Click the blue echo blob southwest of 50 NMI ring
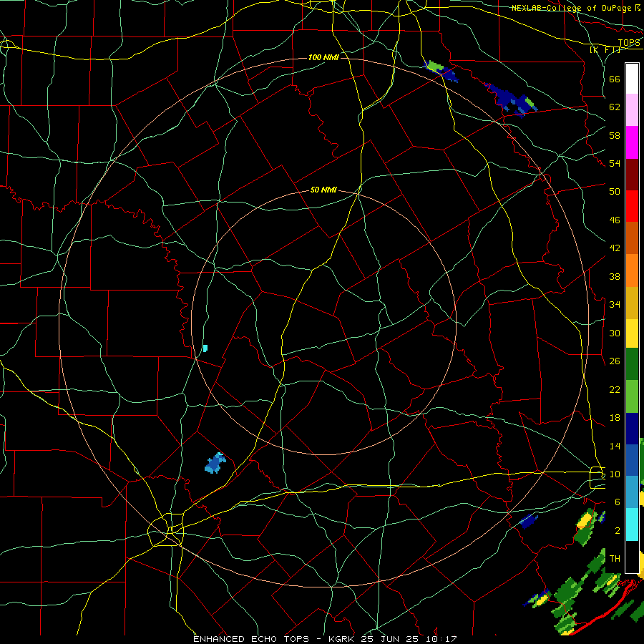 (215, 463)
